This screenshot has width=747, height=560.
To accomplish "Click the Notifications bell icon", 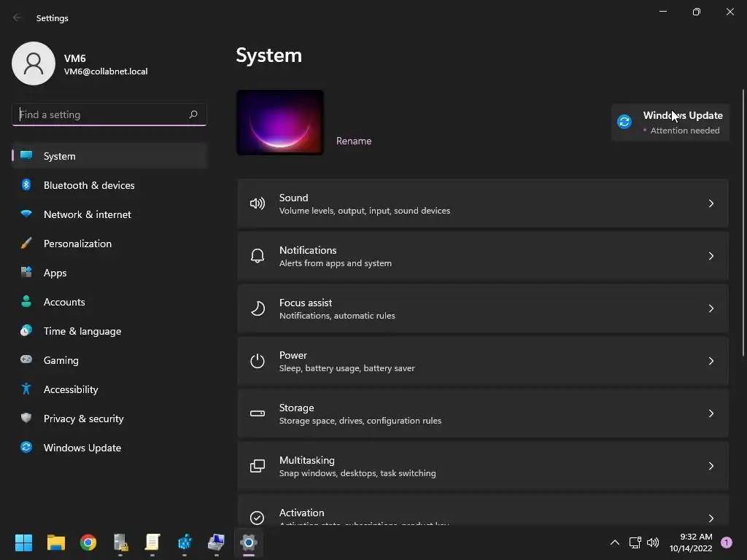I will point(258,256).
